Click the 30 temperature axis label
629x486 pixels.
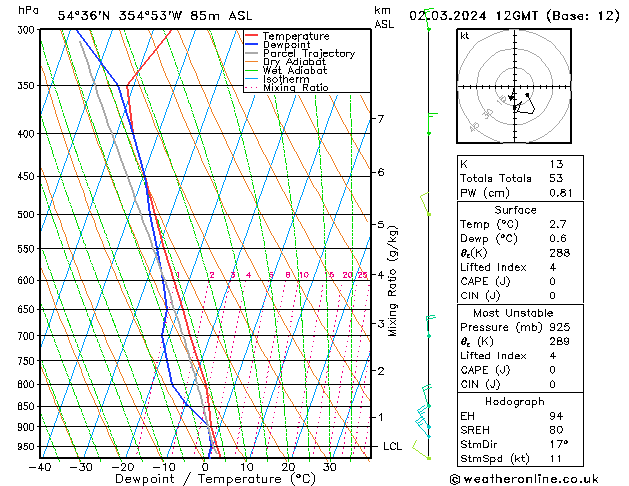(x=329, y=467)
